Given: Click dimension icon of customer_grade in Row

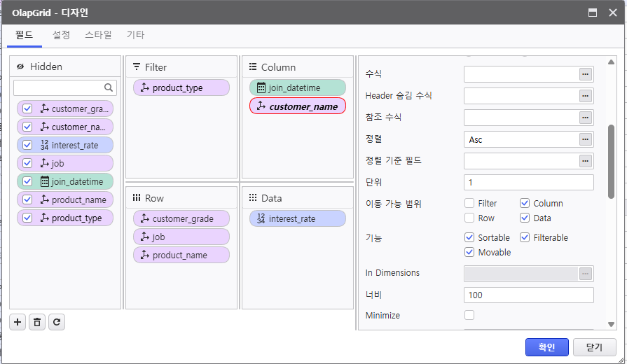Looking at the screenshot, I should [145, 218].
